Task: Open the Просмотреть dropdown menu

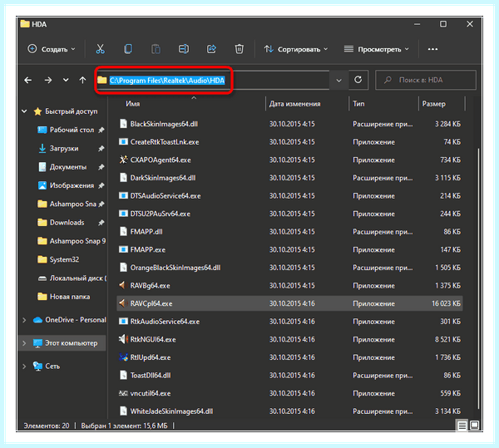Action: pyautogui.click(x=377, y=49)
